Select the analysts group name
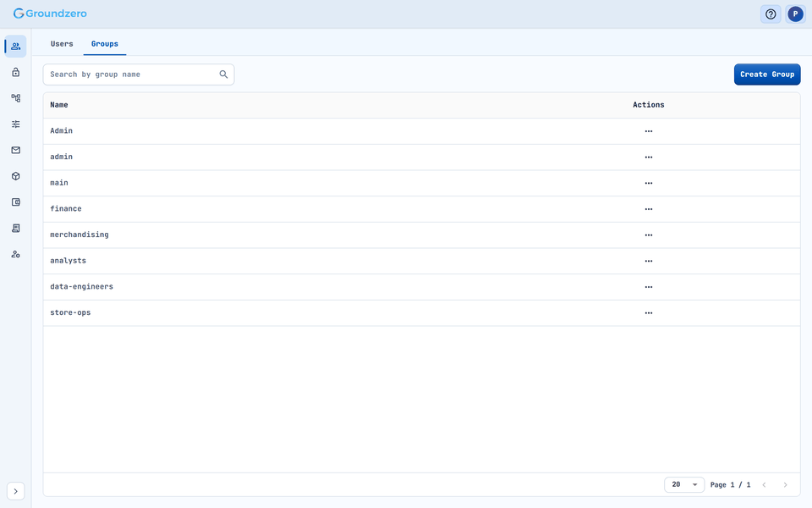Screen dimensions: 812x508 [68, 260]
